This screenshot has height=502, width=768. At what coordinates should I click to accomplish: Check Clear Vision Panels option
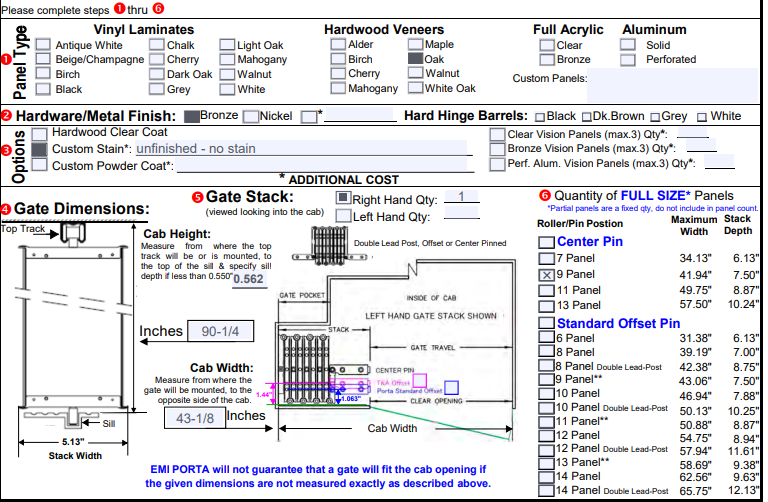[497, 134]
